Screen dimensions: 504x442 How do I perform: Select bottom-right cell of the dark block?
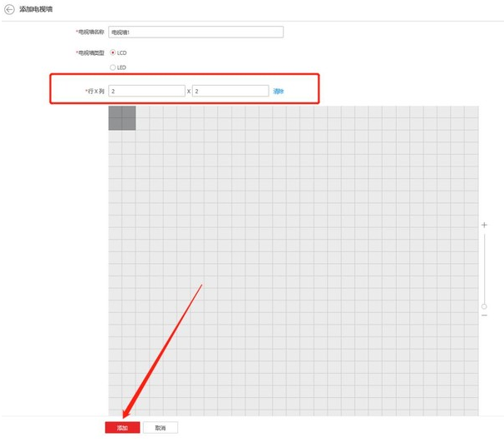[x=128, y=124]
